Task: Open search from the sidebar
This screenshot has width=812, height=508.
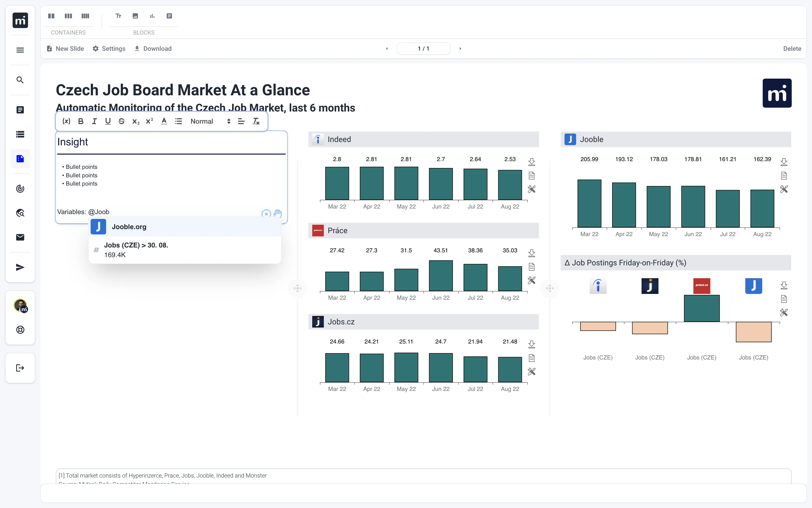Action: [x=20, y=80]
